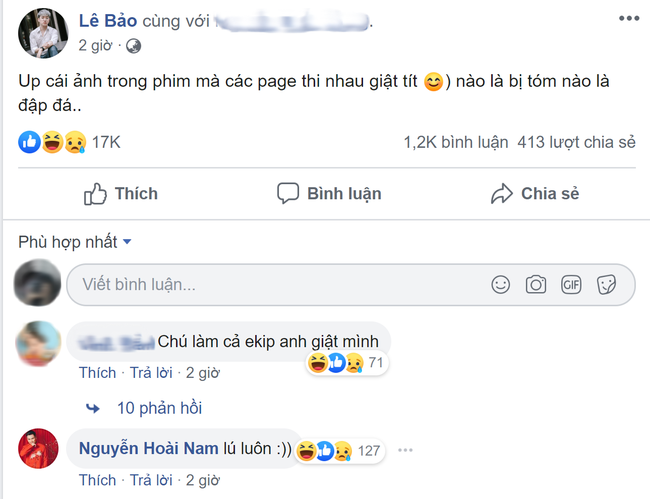Toggle Thích on the first comment
650x499 pixels.
[x=97, y=373]
